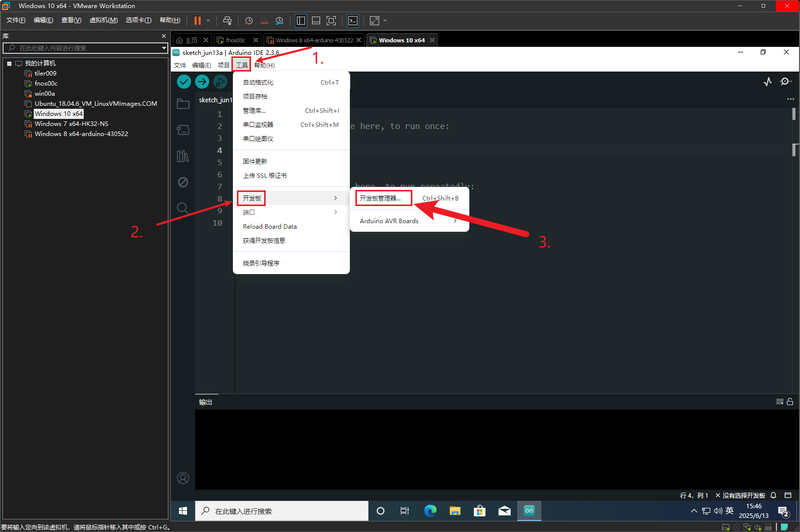Open Microsoft Edge from guest taskbar

pos(430,511)
